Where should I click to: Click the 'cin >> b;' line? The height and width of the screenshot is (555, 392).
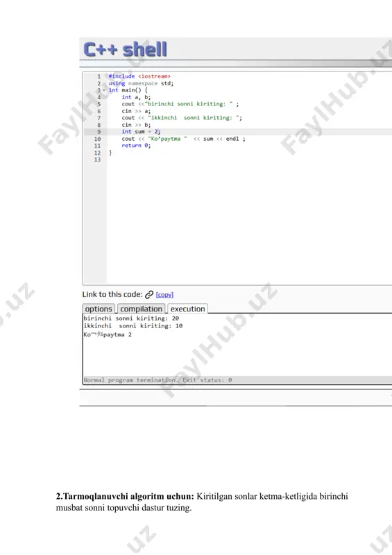(136, 125)
